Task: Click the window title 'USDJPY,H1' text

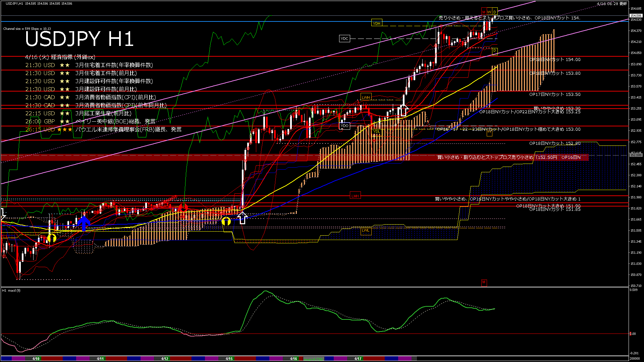Action: 14,3
